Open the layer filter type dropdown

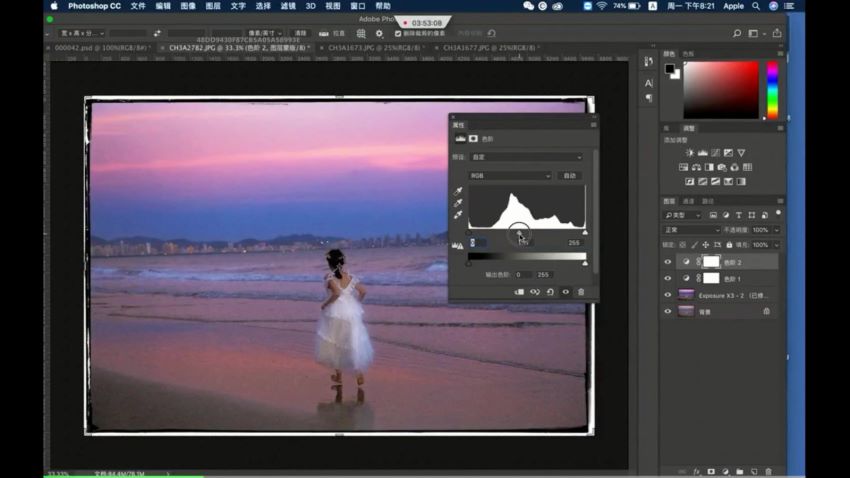tap(683, 215)
